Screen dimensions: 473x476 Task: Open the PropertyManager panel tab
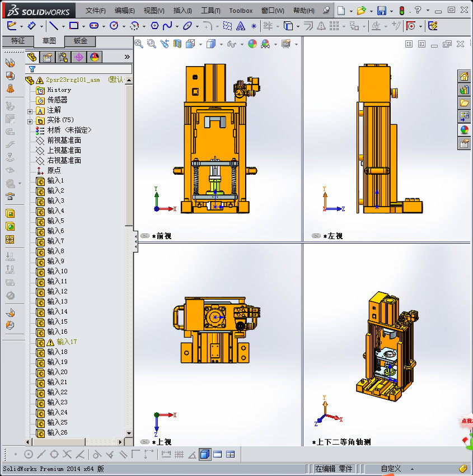[48, 57]
